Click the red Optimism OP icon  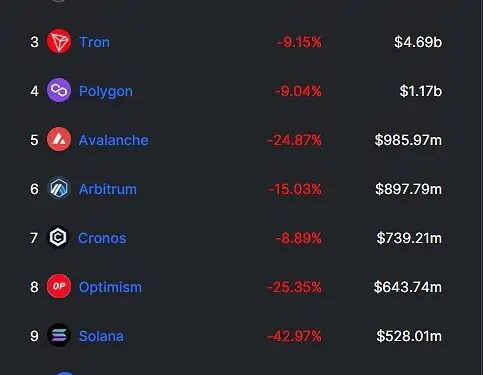[x=59, y=286]
